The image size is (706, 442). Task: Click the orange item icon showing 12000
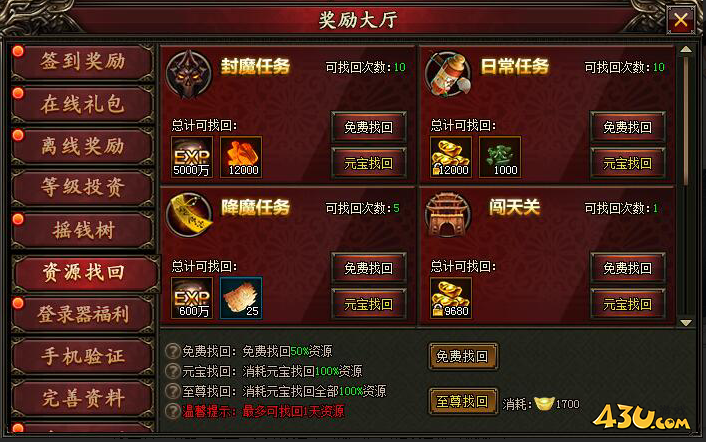(241, 157)
